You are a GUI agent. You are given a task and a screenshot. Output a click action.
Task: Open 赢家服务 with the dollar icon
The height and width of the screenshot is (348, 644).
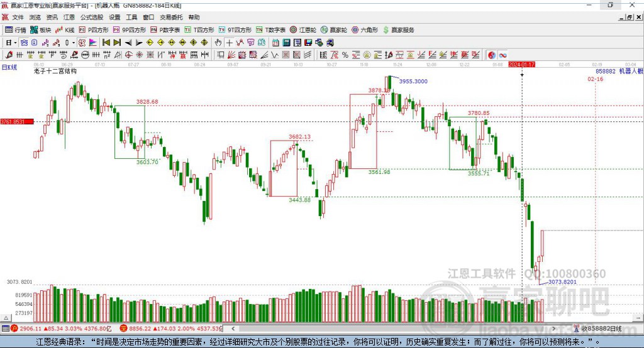(399, 30)
